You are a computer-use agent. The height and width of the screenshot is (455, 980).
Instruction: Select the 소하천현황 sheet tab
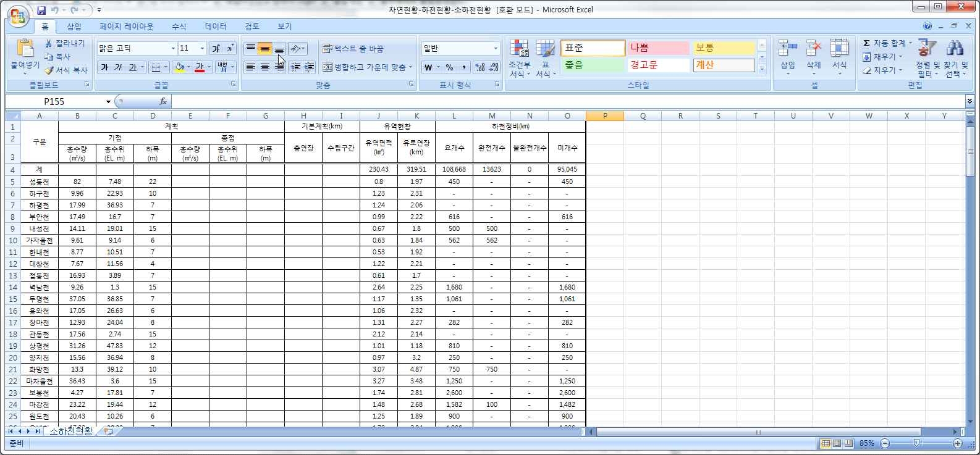[x=71, y=431]
